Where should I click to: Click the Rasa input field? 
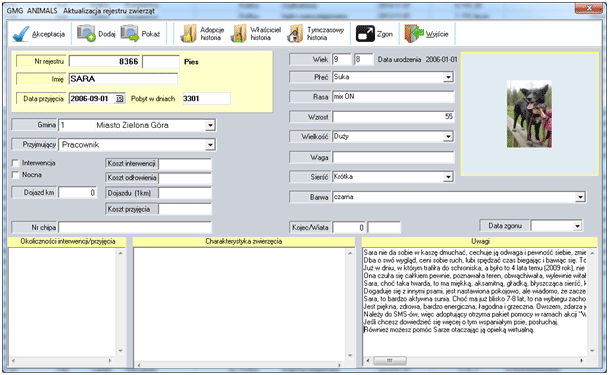pos(393,97)
